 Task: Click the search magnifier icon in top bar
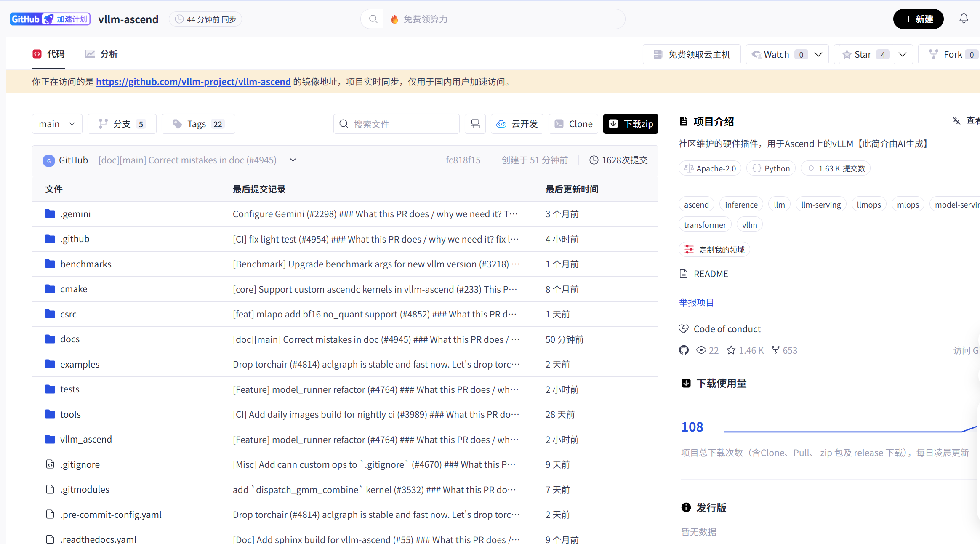pyautogui.click(x=373, y=19)
